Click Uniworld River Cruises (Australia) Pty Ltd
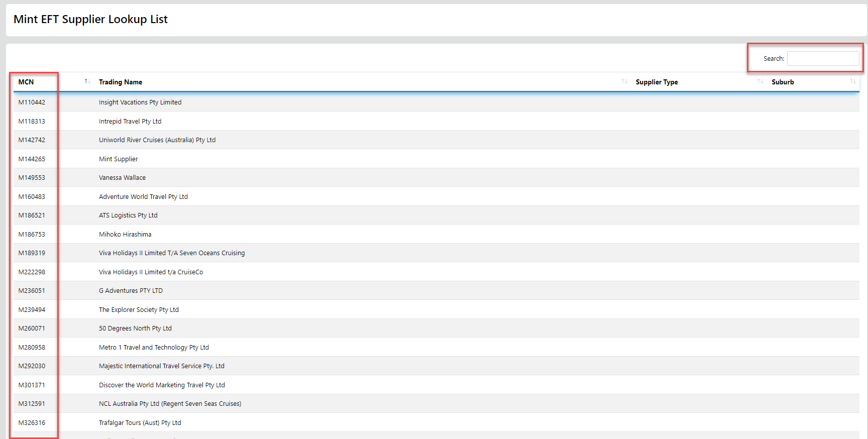 (x=157, y=140)
